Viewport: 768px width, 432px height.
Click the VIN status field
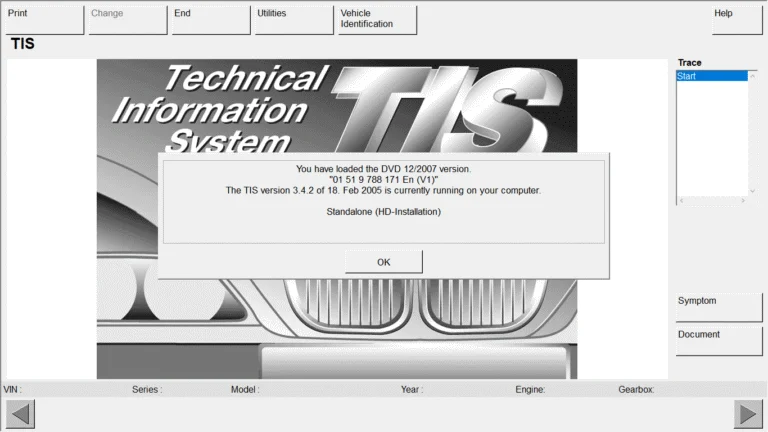(13, 389)
